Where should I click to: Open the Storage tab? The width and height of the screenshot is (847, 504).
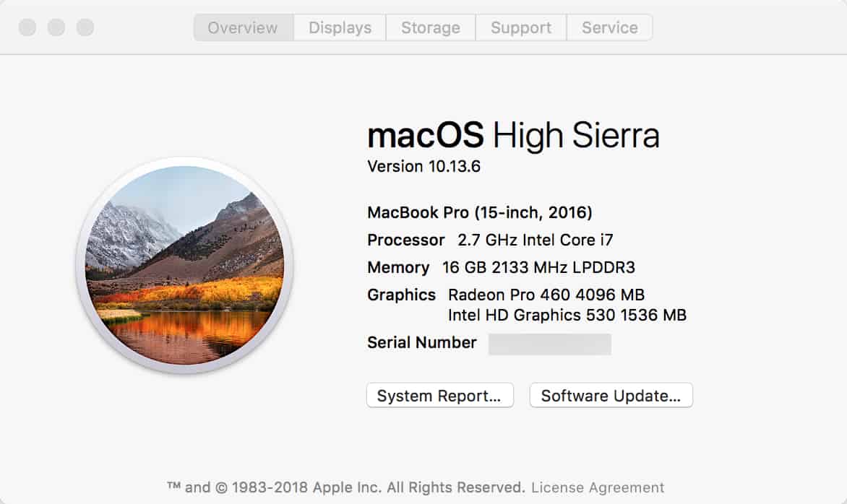coord(431,27)
